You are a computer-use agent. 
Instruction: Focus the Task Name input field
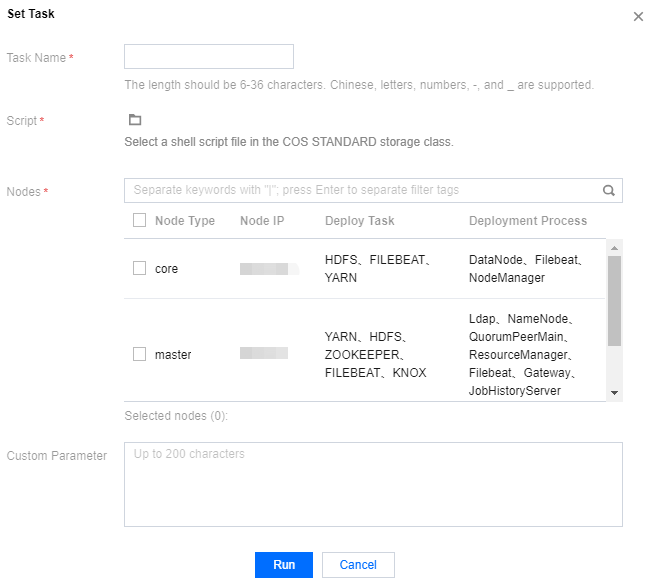209,57
